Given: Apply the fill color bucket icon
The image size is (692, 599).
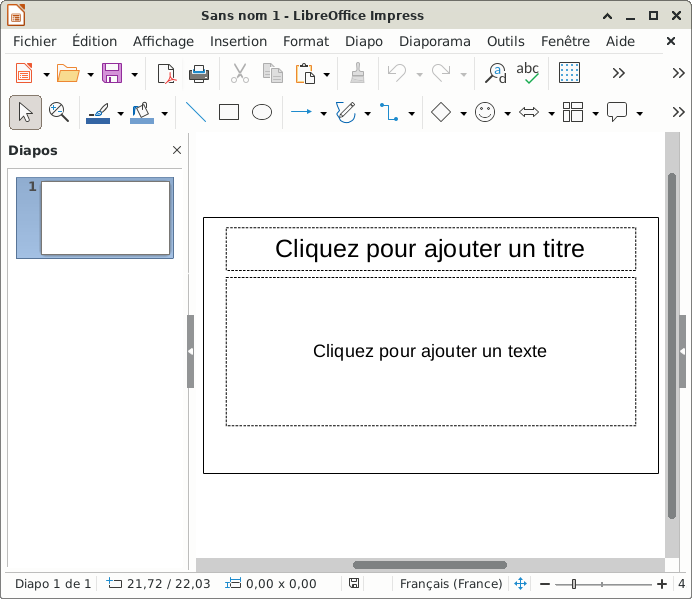Looking at the screenshot, I should point(142,113).
